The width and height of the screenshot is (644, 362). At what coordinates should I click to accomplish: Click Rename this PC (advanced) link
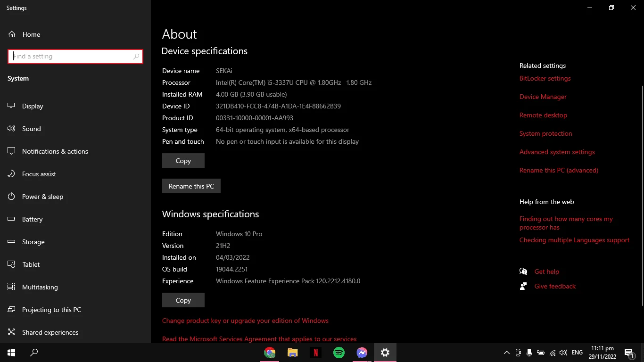(x=559, y=170)
